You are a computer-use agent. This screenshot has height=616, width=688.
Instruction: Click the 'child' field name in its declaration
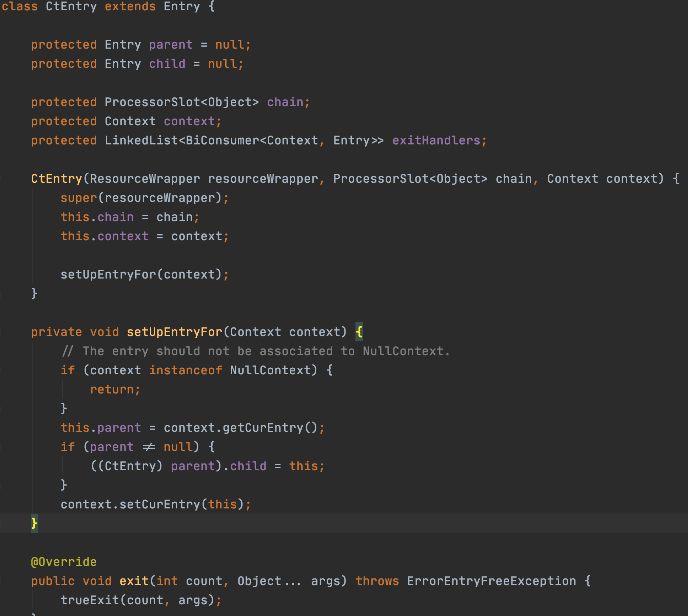[x=167, y=64]
